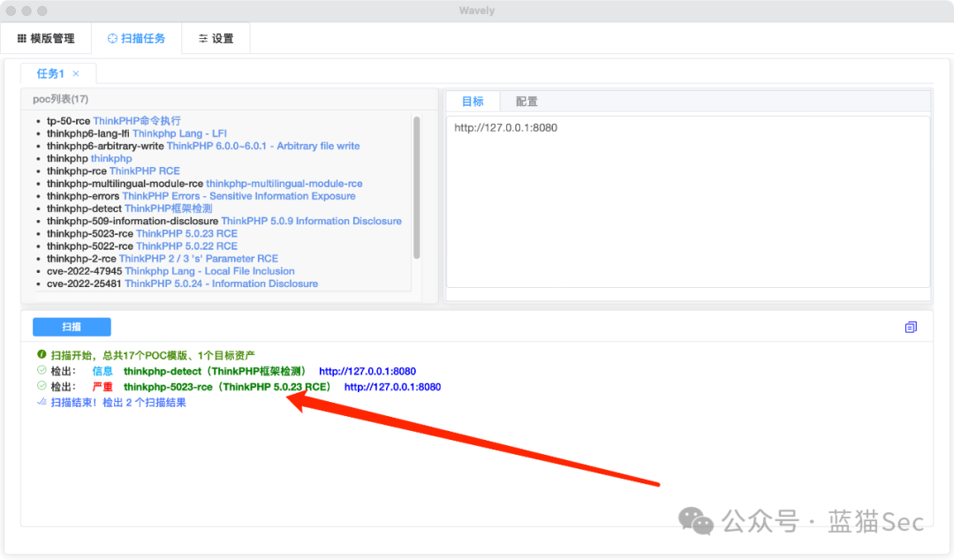Open ThinkPHP 5.0.24 - Information Disclosure link

point(222,284)
